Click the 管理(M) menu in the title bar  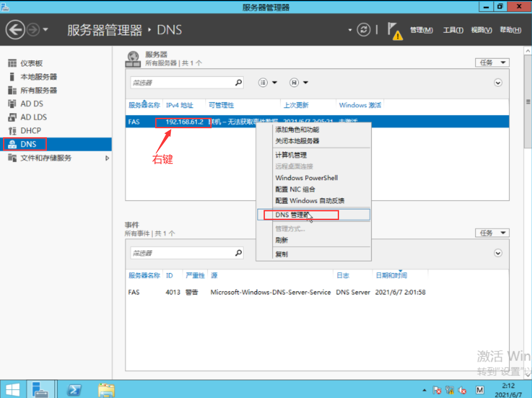pyautogui.click(x=421, y=29)
